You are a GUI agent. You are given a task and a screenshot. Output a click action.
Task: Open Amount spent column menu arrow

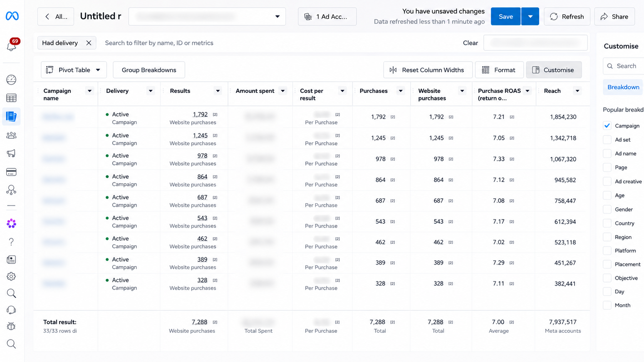point(283,91)
